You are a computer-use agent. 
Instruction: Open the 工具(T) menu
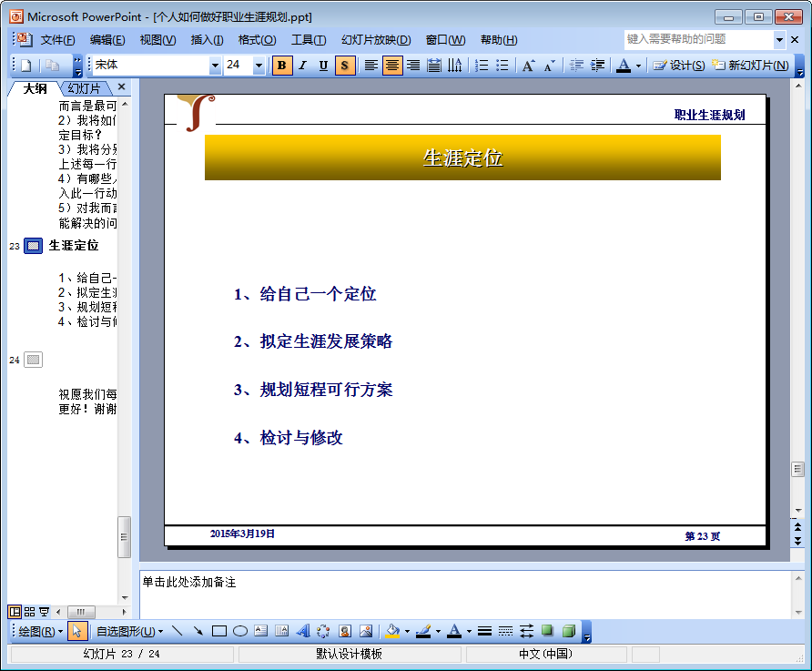309,40
